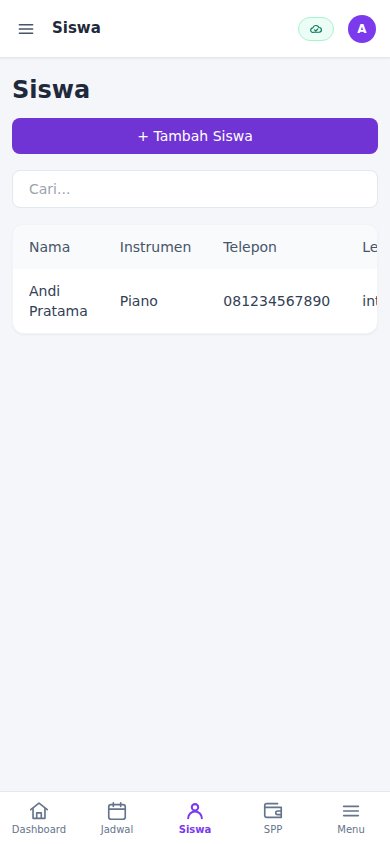This screenshot has height=844, width=390.
Task: Click the large 'Siswa' page heading
Action: [51, 89]
